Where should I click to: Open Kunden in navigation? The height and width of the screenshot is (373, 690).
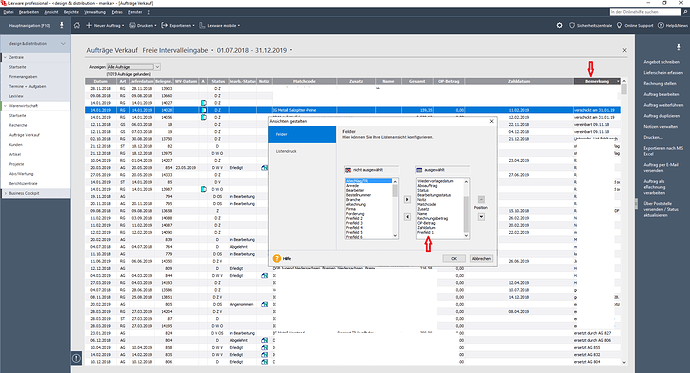click(x=15, y=145)
